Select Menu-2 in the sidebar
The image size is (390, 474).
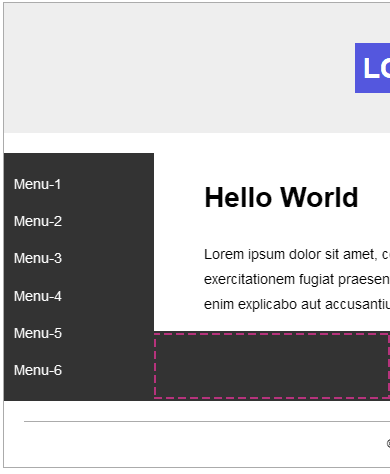(x=38, y=221)
